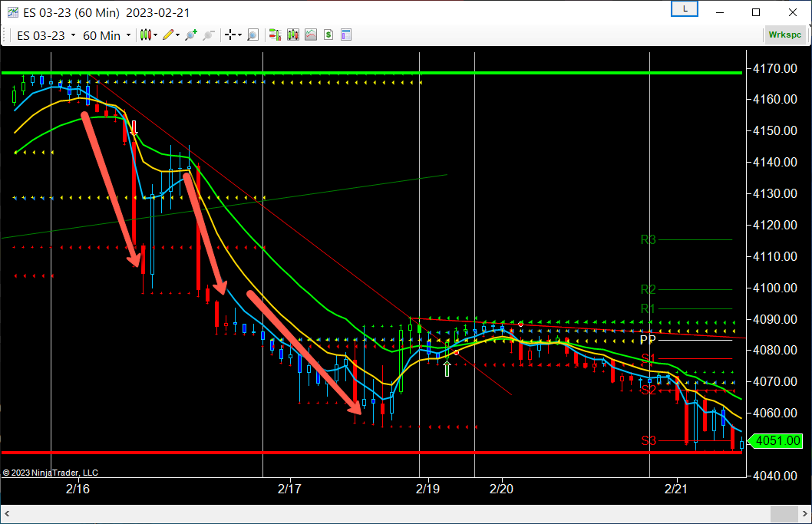Viewport: 812px width, 524px height.
Task: Open the chart Properties icon
Action: tap(346, 35)
